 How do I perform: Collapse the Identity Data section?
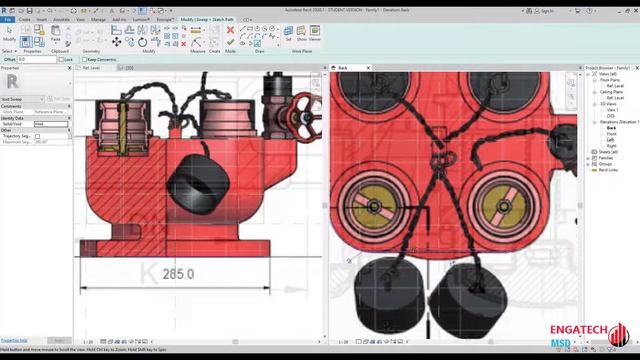(69, 118)
